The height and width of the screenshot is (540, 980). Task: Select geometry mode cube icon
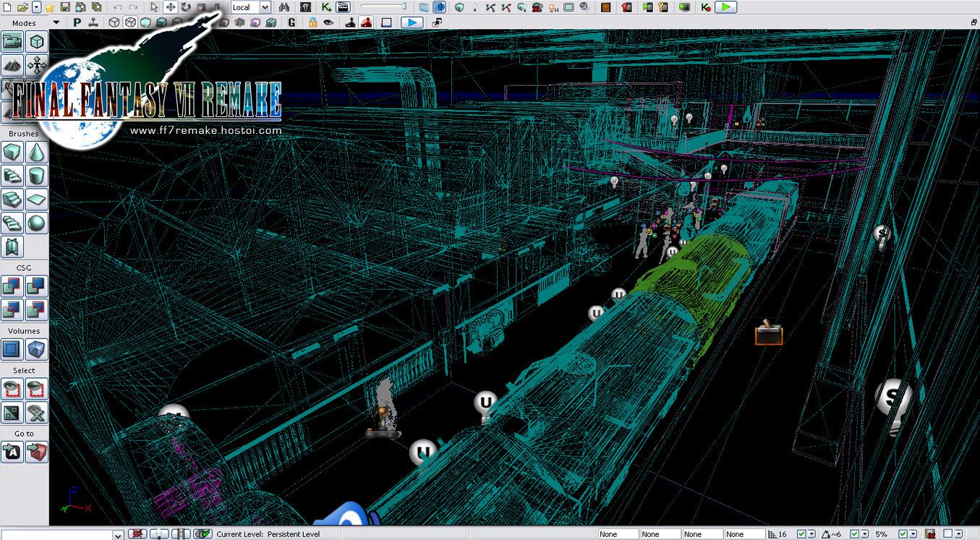(37, 43)
